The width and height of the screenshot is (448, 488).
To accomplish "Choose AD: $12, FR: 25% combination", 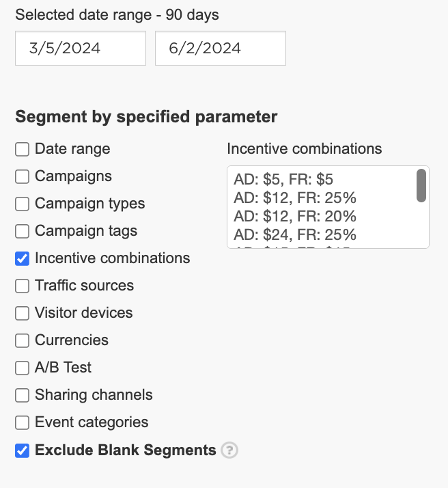I will pyautogui.click(x=322, y=198).
